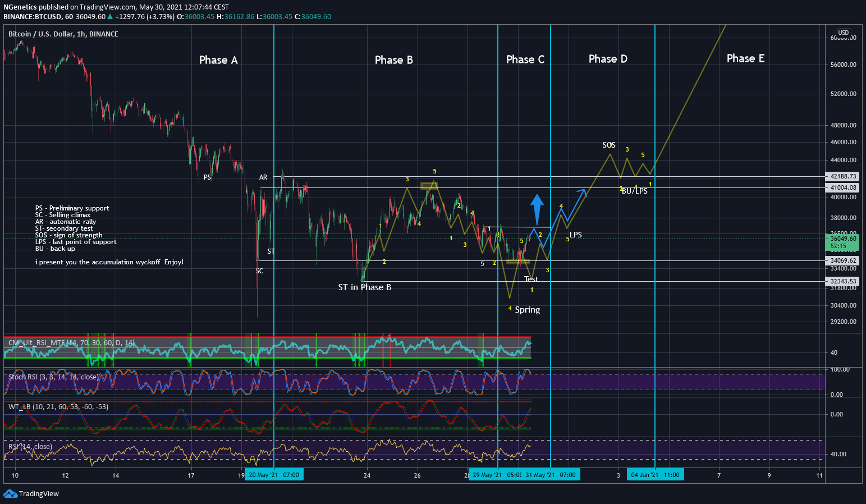Click the TradingView logo at the bottom
Viewport: 866px width, 504px height.
point(31,494)
